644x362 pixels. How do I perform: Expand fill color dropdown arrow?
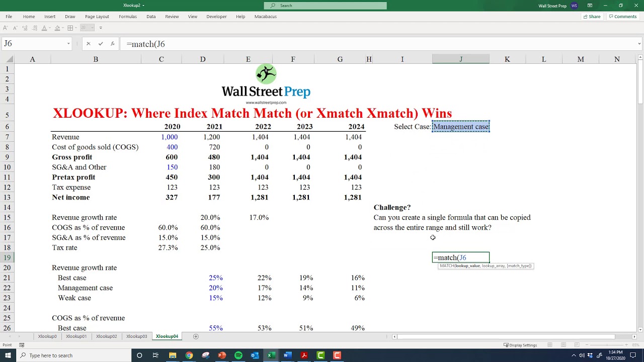point(63,28)
